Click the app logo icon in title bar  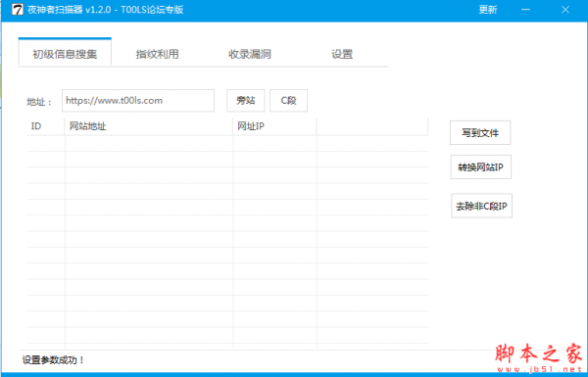[x=18, y=10]
